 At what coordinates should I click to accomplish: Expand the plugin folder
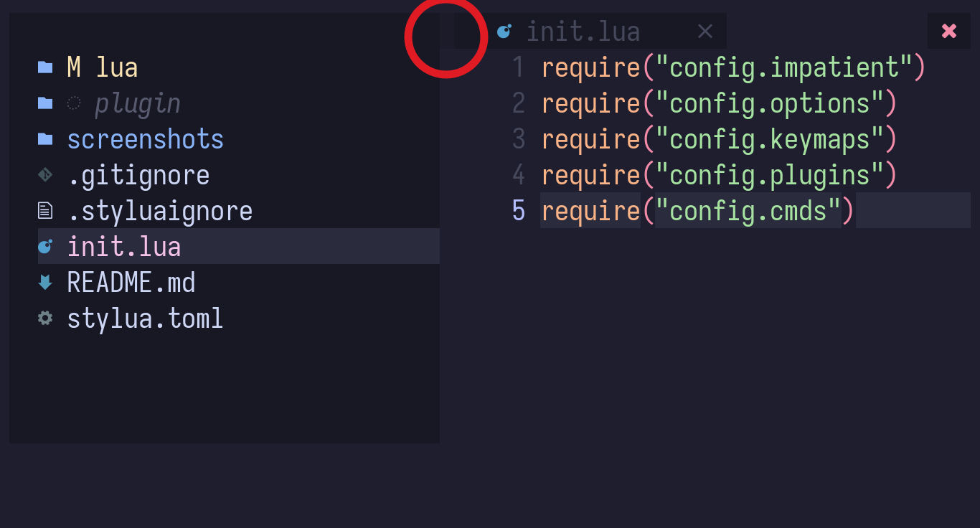(137, 103)
